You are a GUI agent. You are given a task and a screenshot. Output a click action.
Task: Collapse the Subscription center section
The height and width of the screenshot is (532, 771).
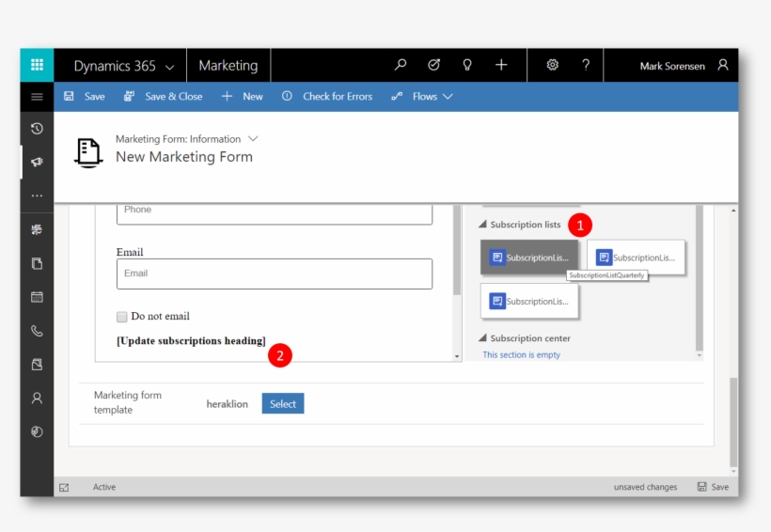(x=482, y=337)
